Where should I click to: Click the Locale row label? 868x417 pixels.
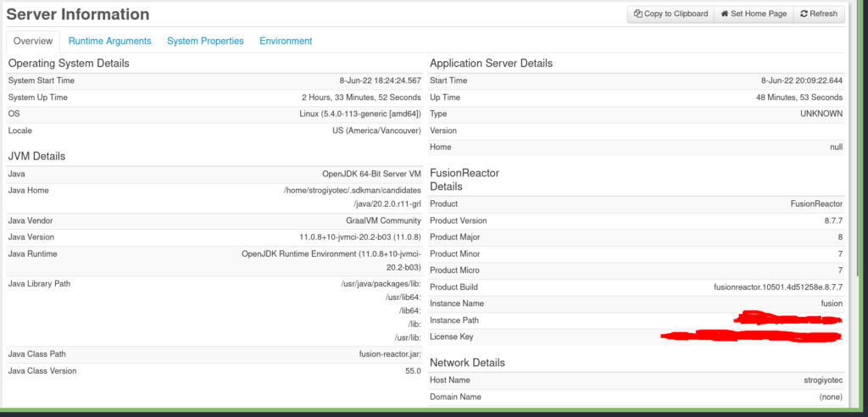click(20, 131)
